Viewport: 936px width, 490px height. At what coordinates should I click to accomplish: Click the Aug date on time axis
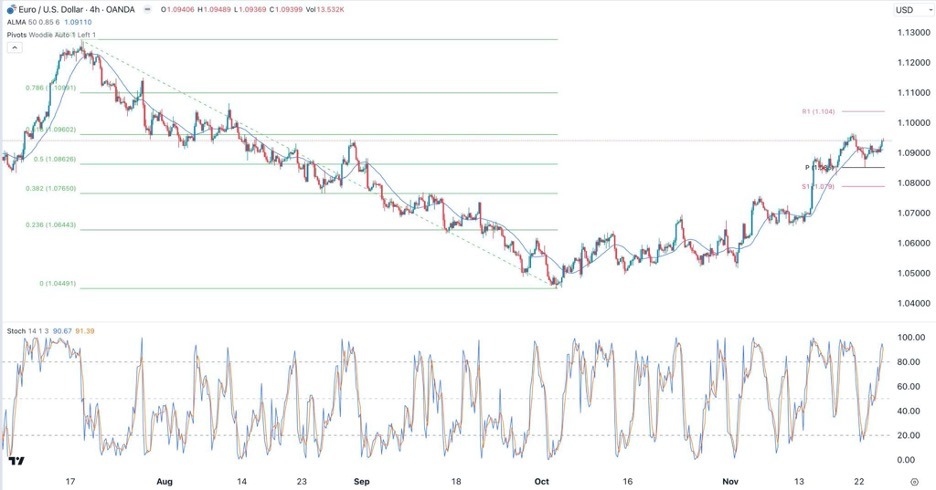tap(164, 482)
